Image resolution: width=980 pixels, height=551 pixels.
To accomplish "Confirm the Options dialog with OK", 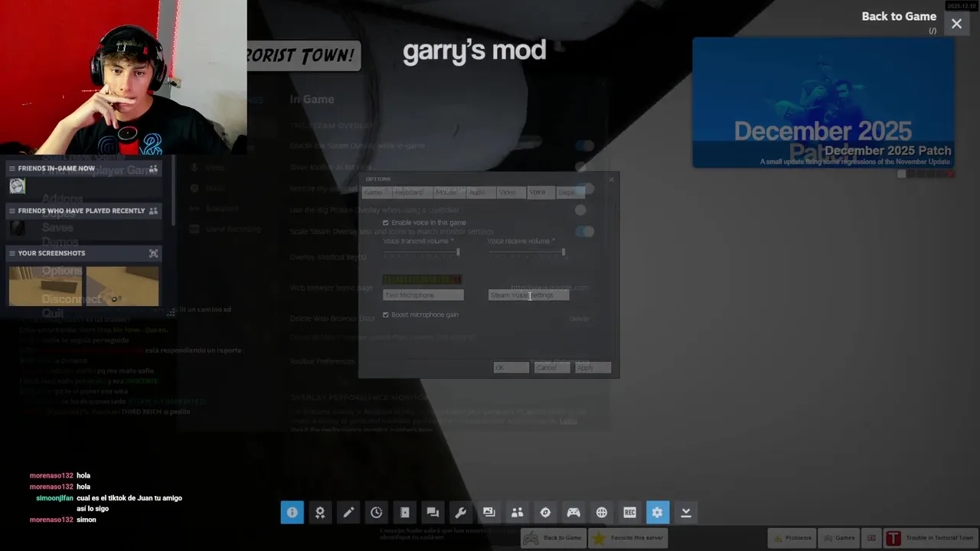I will coord(511,368).
